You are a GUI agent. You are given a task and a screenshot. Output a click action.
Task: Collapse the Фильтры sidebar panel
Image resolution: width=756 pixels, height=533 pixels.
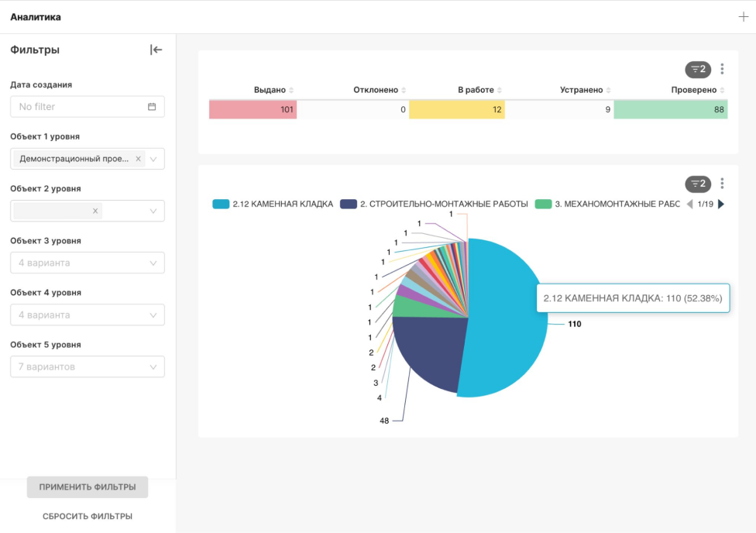[x=156, y=50]
